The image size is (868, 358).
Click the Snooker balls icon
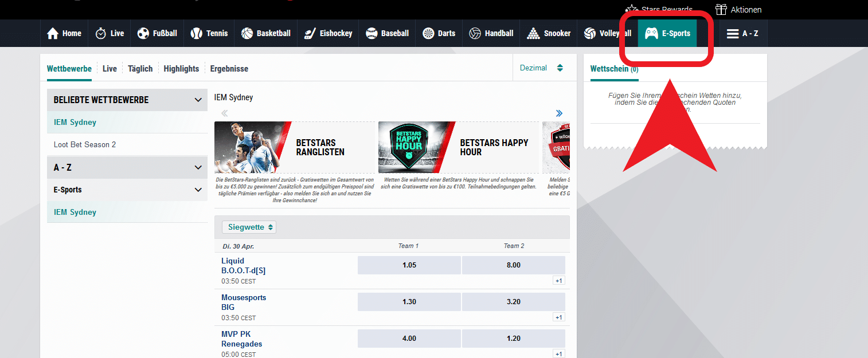tap(534, 33)
